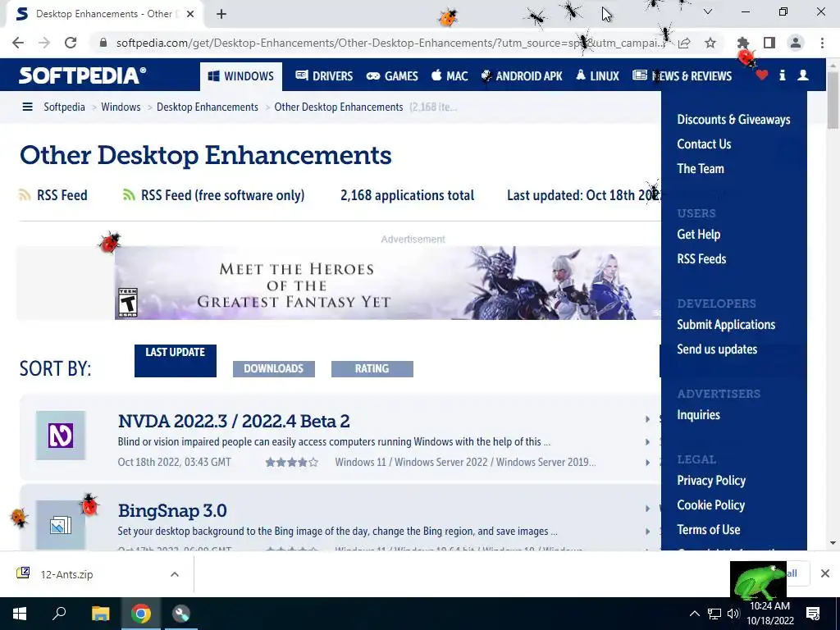Click the Softpedia logo
The width and height of the screenshot is (840, 630).
[x=83, y=75]
